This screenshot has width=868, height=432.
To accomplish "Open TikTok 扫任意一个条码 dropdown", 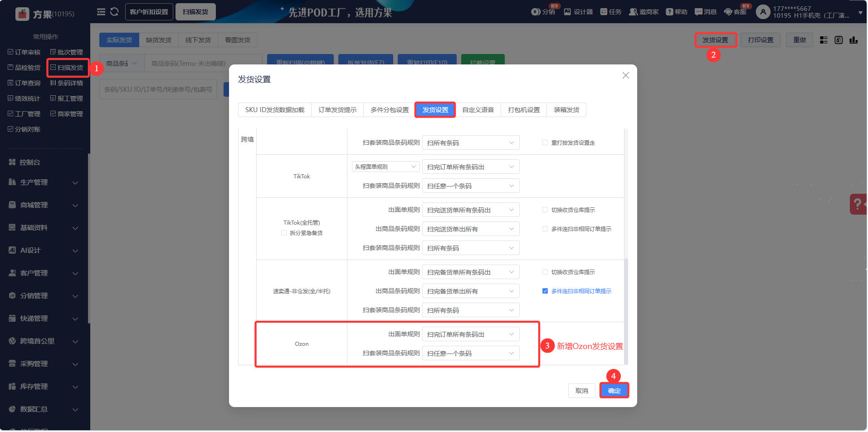I will tap(471, 186).
